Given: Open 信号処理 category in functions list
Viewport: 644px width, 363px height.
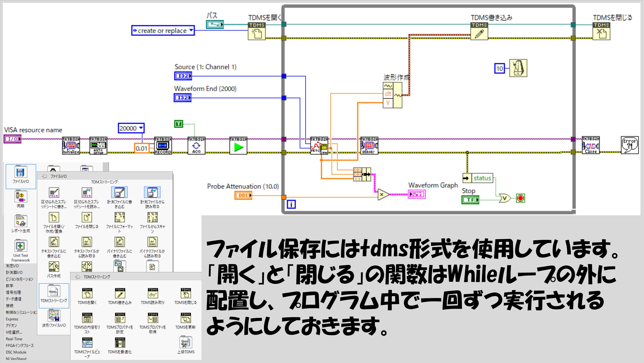Looking at the screenshot, I should pos(13,293).
